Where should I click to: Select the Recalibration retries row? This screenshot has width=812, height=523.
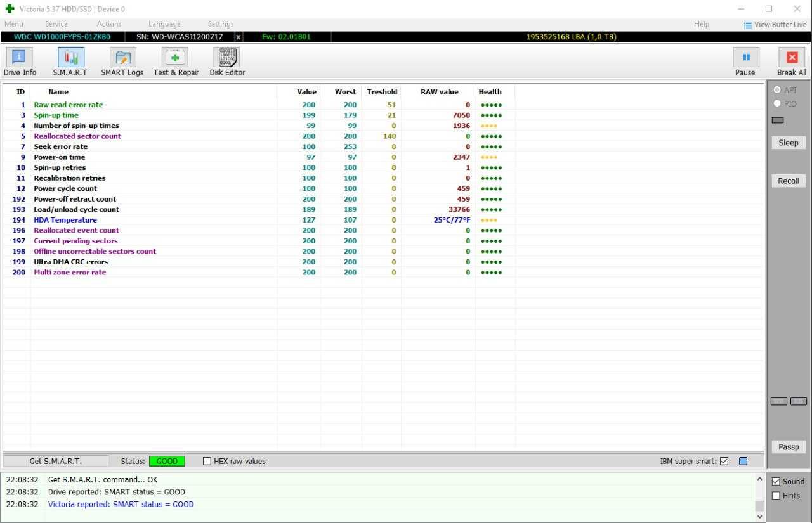(260, 178)
